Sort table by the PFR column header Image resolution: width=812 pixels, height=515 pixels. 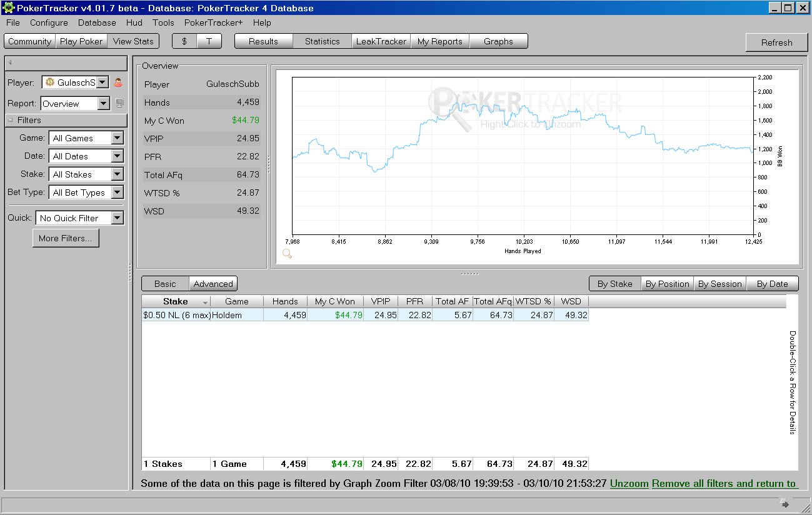point(415,301)
